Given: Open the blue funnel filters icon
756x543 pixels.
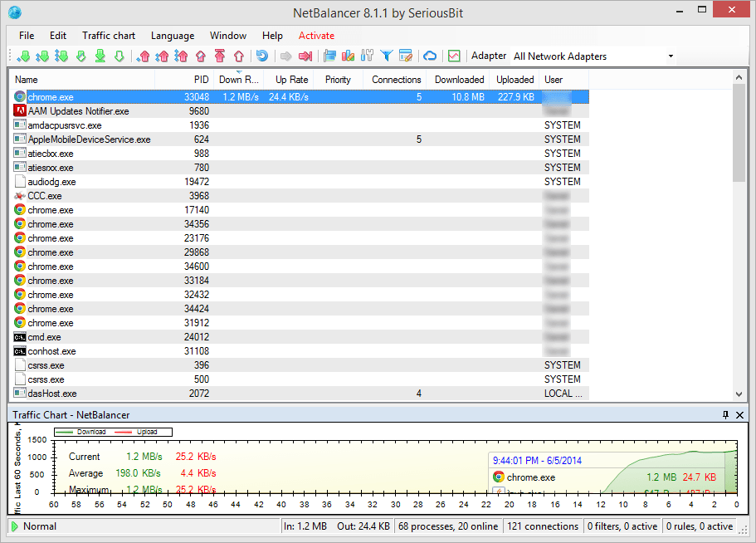Looking at the screenshot, I should [386, 56].
